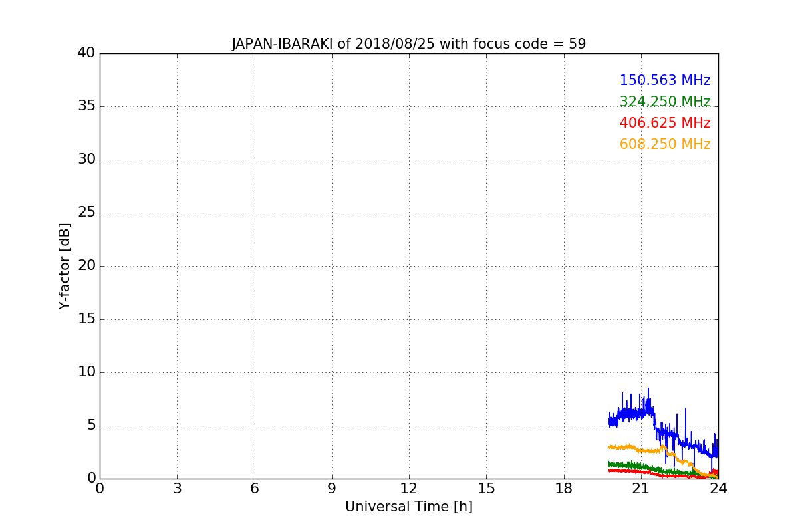Click the x-axis tick label 21
This screenshot has width=798, height=532.
[x=641, y=489]
